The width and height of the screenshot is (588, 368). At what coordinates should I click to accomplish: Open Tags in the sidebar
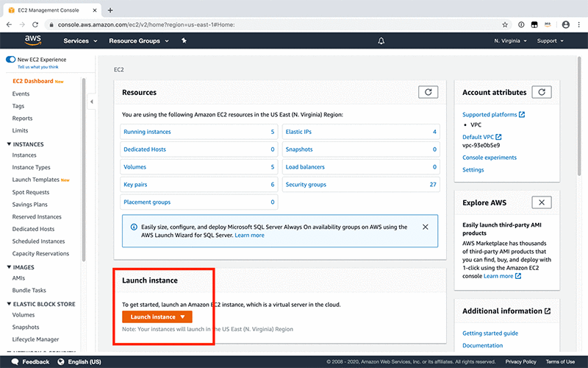[18, 106]
